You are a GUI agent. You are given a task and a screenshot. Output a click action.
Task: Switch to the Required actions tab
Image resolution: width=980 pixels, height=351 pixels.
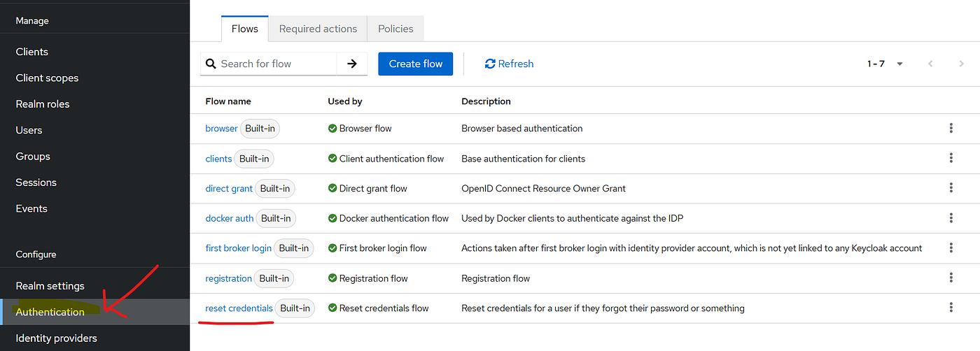pos(318,29)
